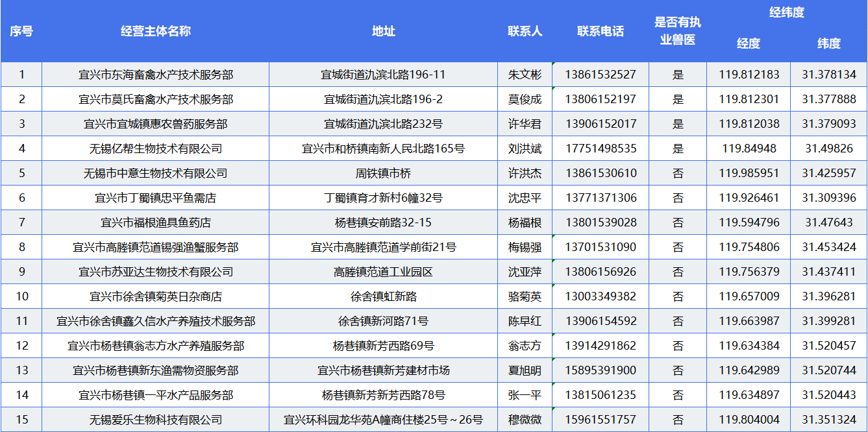Select cell 宜兴市莫氏畜禽水产技术服务部

tap(156, 99)
